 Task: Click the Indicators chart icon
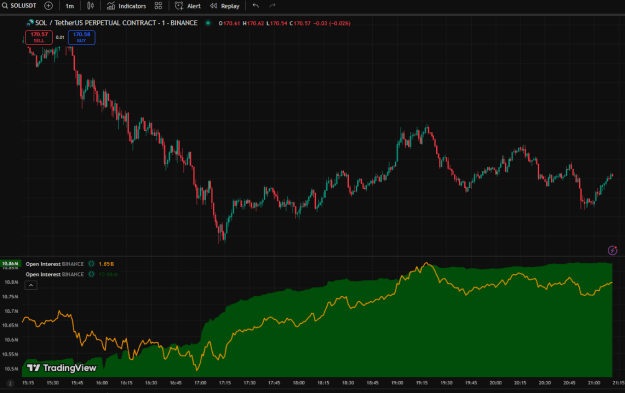point(111,6)
